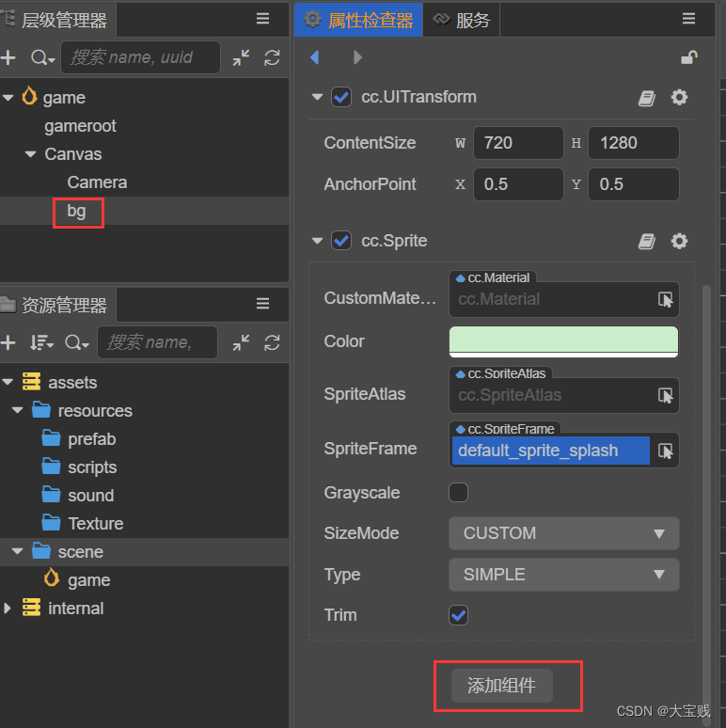Click the add node plus icon in hierarchy
This screenshot has width=726, height=728.
[8, 58]
